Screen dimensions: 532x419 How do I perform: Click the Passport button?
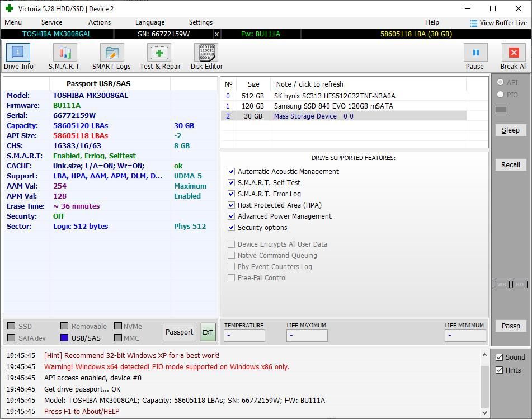pos(179,332)
